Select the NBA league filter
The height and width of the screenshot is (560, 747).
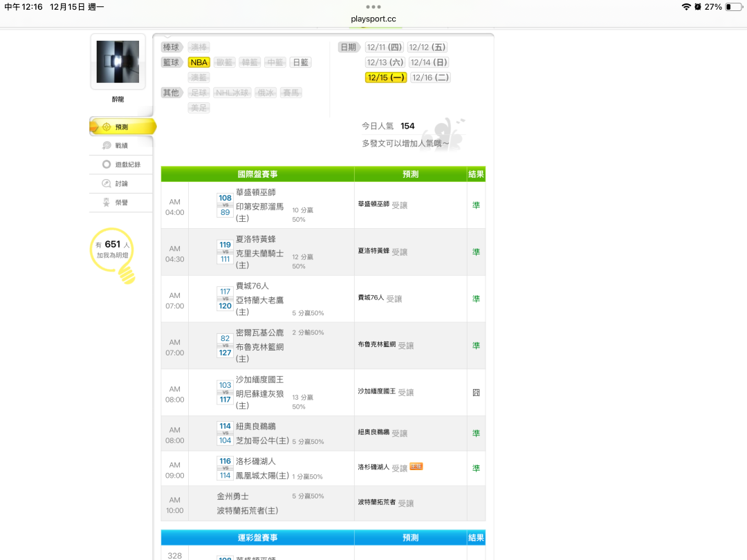pyautogui.click(x=199, y=62)
